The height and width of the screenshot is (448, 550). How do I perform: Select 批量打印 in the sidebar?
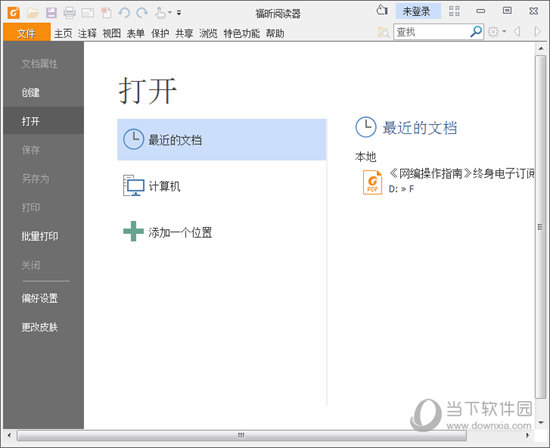pyautogui.click(x=43, y=236)
